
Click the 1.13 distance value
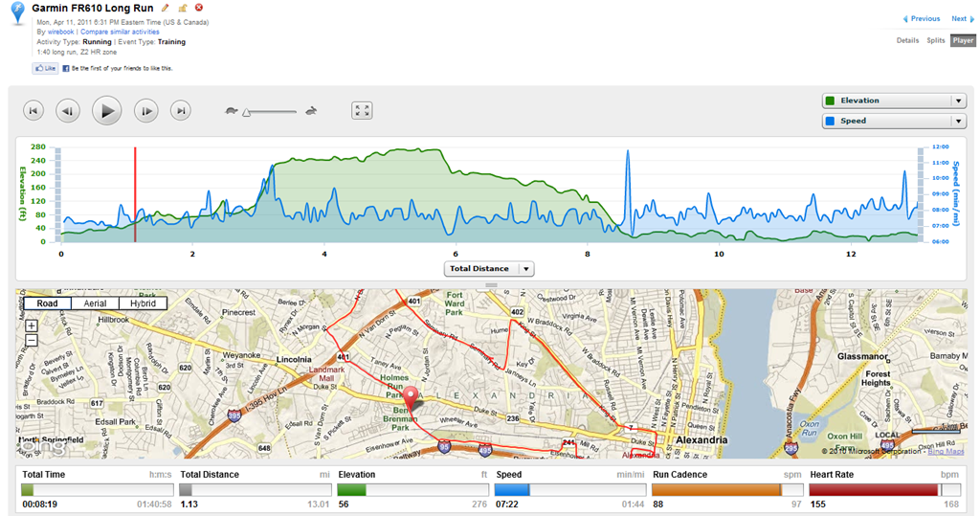[189, 505]
